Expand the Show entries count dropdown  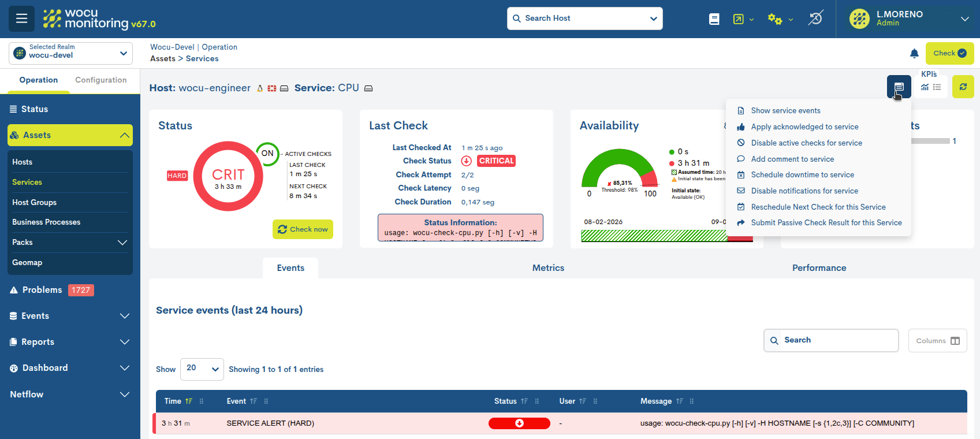click(202, 369)
